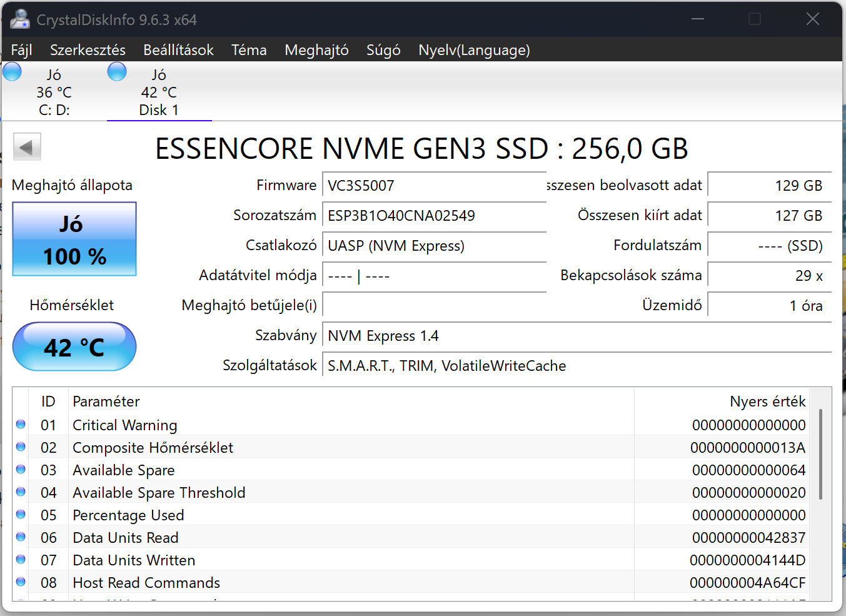Click the previous disk arrow button
This screenshot has width=846, height=616.
27,148
